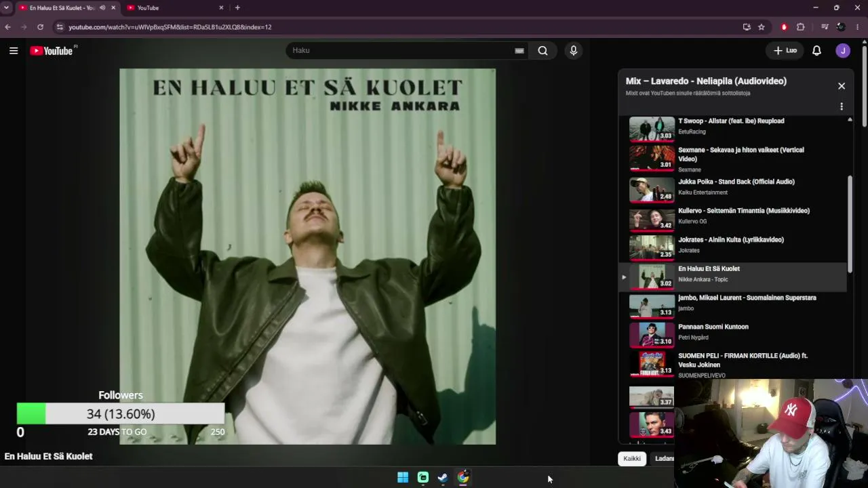Screen dimensions: 868x488
Task: Click the Luo create button
Action: click(785, 51)
